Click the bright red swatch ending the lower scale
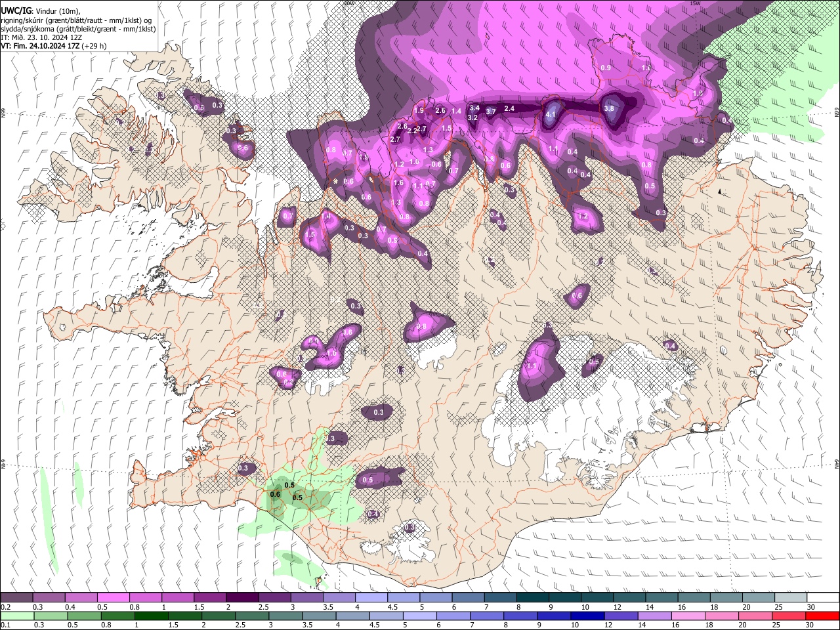The image size is (840, 630). tap(822, 616)
